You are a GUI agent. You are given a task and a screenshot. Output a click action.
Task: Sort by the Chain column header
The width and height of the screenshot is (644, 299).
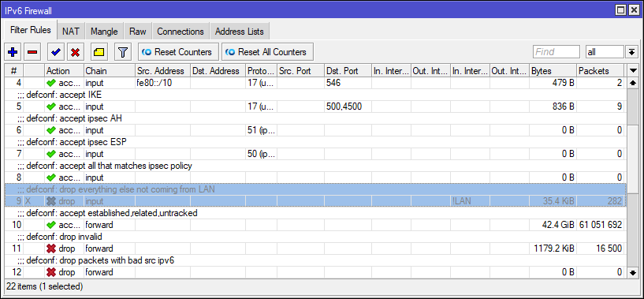point(110,71)
